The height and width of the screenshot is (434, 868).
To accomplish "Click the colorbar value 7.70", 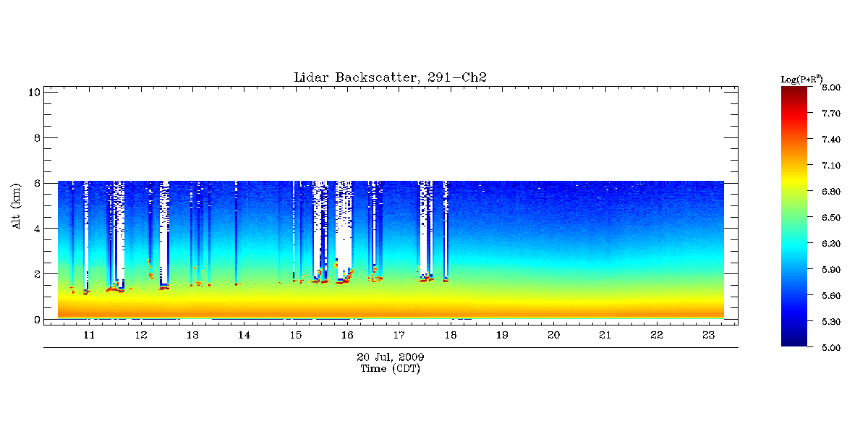I will (830, 114).
